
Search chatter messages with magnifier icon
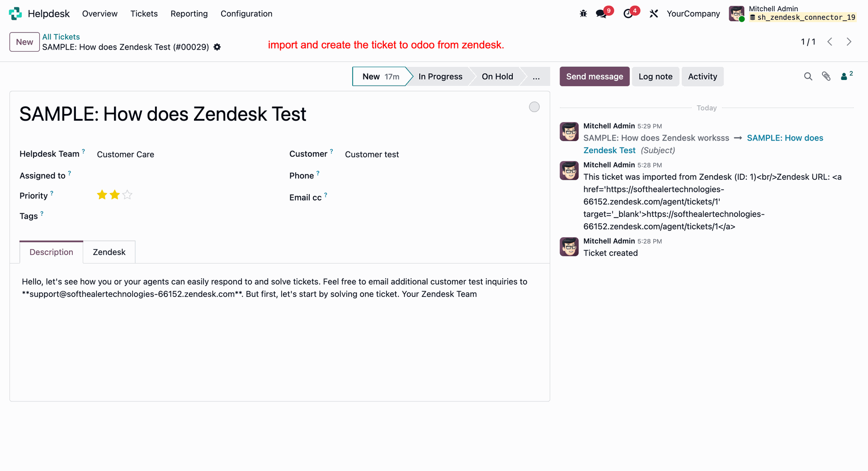point(808,76)
